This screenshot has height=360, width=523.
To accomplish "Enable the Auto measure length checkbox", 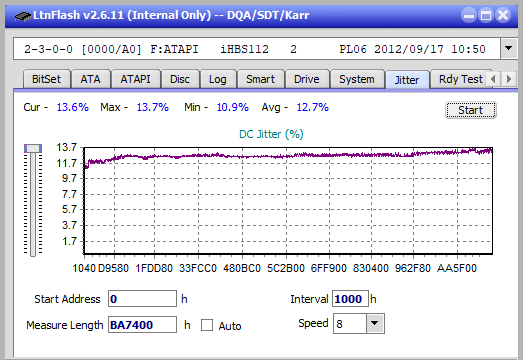I will point(207,325).
